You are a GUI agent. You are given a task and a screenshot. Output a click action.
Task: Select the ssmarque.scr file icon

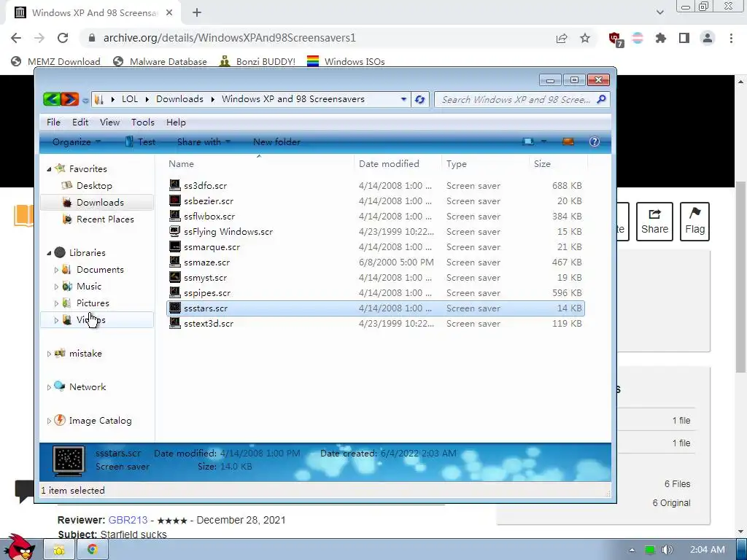[175, 246]
